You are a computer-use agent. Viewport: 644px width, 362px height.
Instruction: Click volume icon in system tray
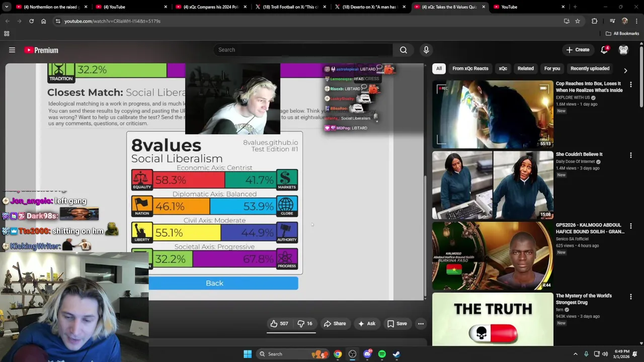pos(605,354)
